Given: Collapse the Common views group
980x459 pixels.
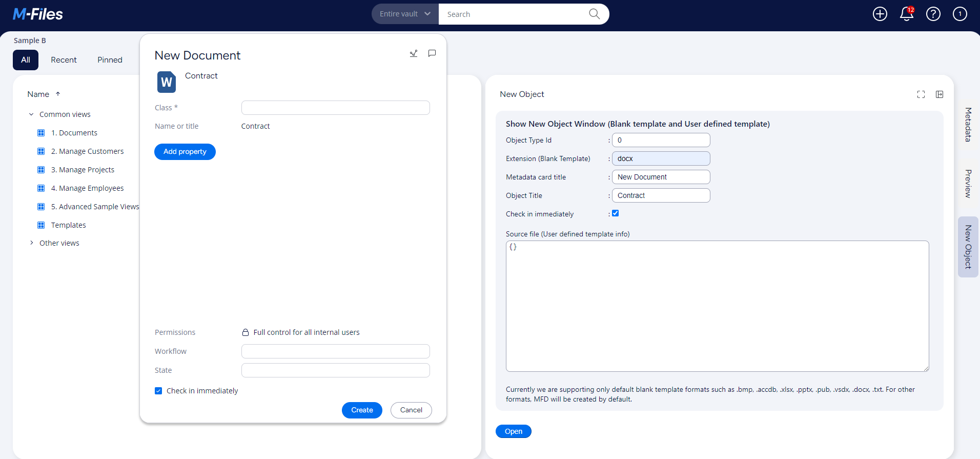Looking at the screenshot, I should pos(31,114).
